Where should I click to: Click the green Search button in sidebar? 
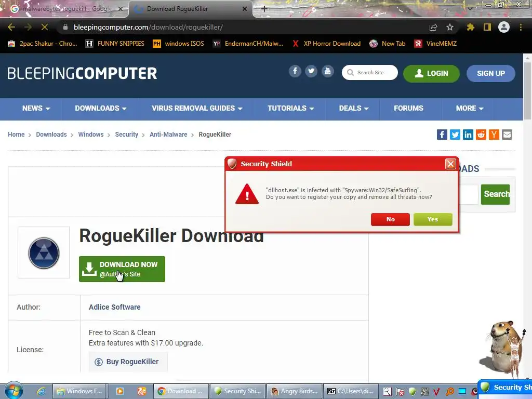(495, 194)
